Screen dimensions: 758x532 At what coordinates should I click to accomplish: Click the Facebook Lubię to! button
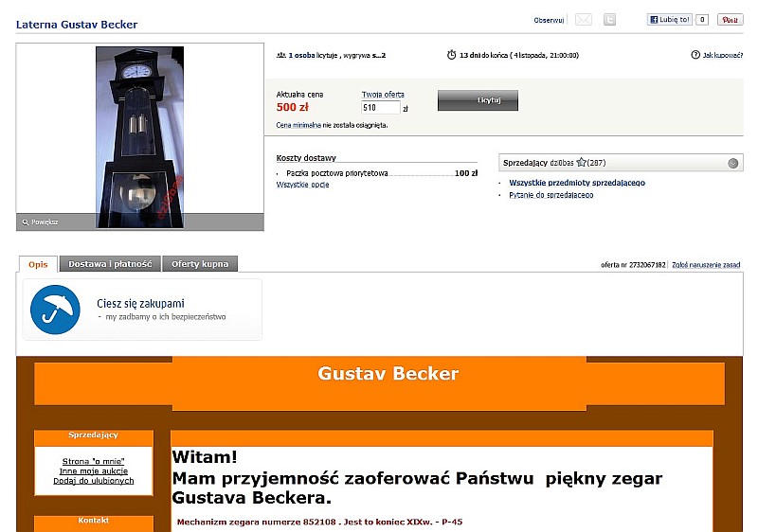pyautogui.click(x=670, y=20)
